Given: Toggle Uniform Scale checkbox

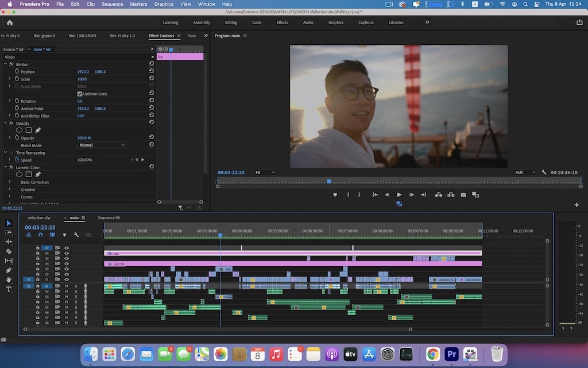Looking at the screenshot, I should [79, 94].
